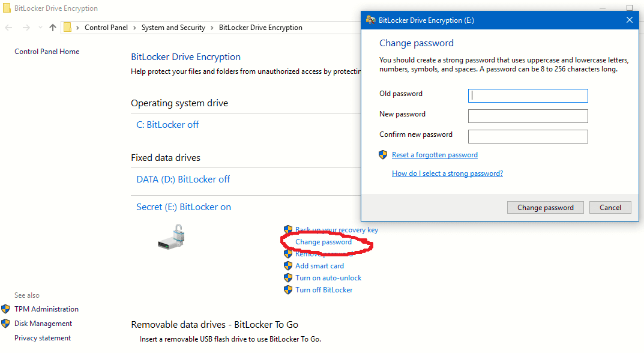Image resolution: width=644 pixels, height=353 pixels.
Task: Click Removable data drives - BitLocker To Go heading
Action: 214,325
